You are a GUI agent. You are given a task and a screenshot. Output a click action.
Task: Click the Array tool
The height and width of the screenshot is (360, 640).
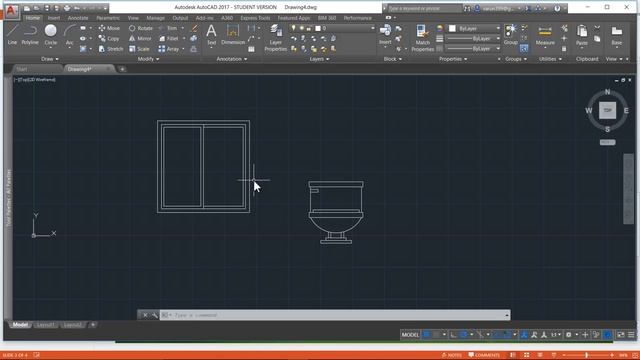click(169, 49)
